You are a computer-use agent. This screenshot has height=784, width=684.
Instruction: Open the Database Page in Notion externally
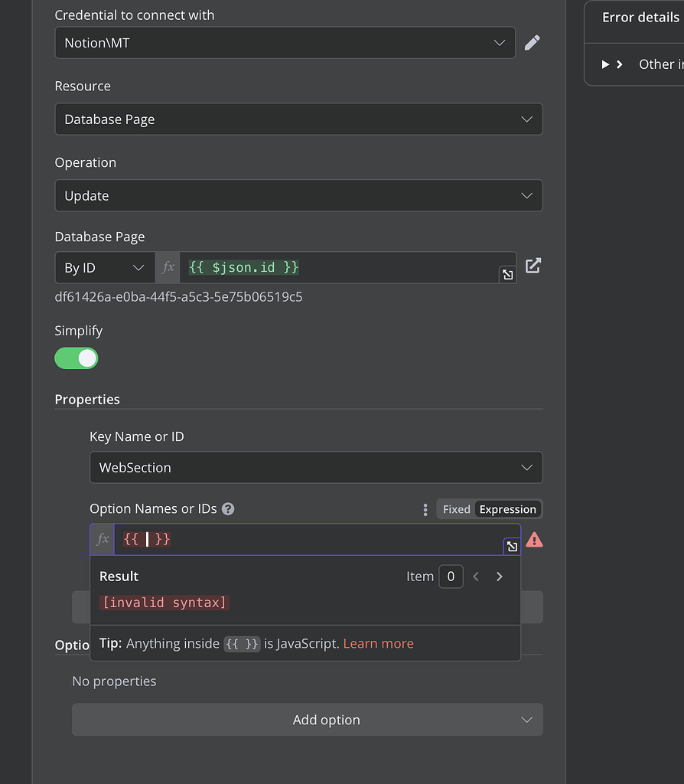click(533, 267)
